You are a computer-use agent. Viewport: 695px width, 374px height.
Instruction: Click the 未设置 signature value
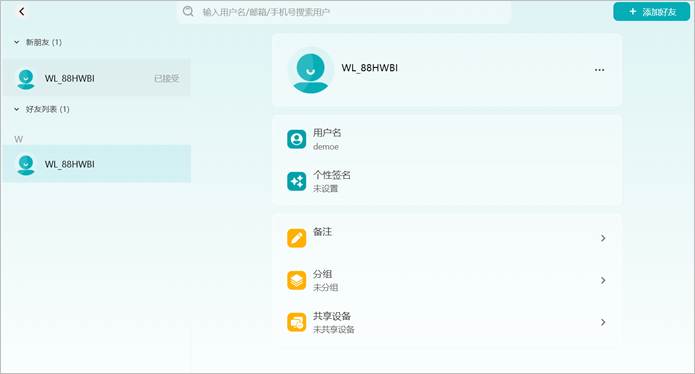pos(326,189)
